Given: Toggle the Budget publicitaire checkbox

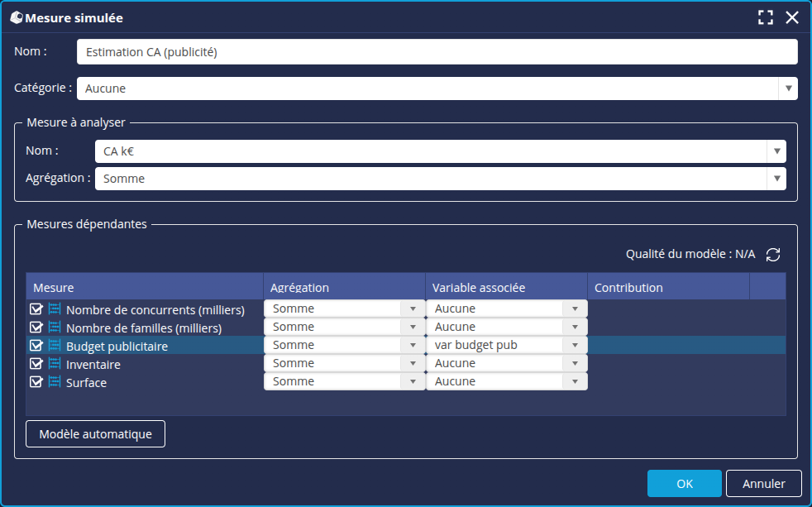Looking at the screenshot, I should tap(36, 346).
